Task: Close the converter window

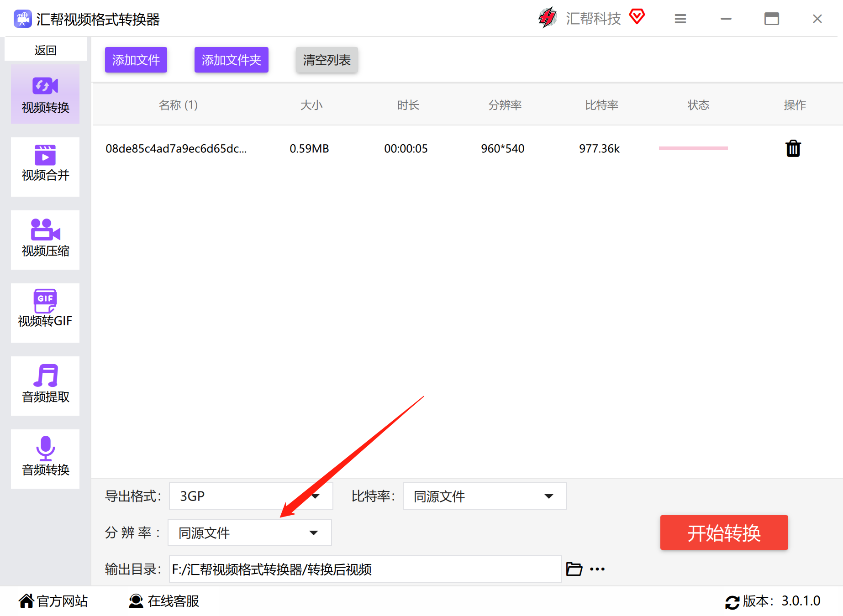Action: pyautogui.click(x=817, y=19)
